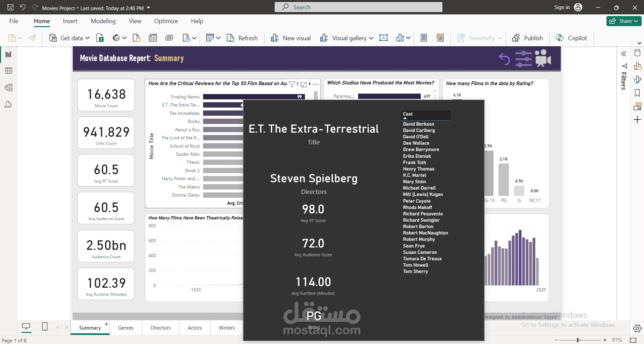The width and height of the screenshot is (644, 344).
Task: Open the Enter data table icon
Action: pos(153,38)
